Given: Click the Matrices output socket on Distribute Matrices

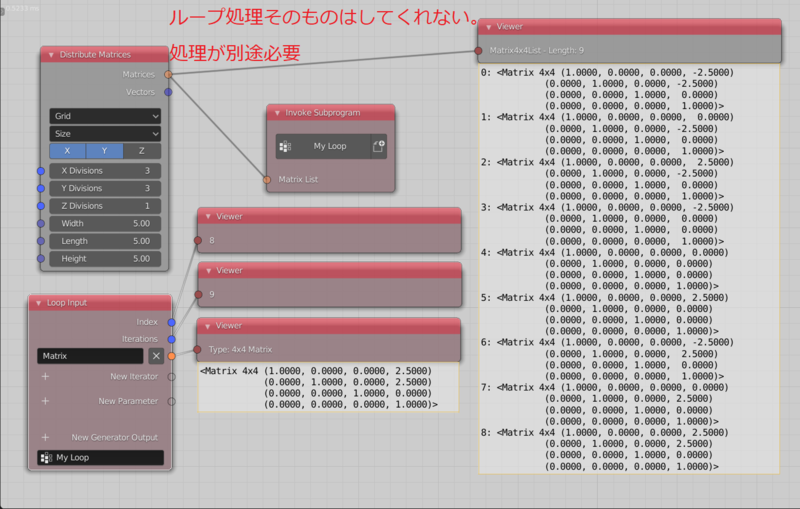Looking at the screenshot, I should point(168,74).
